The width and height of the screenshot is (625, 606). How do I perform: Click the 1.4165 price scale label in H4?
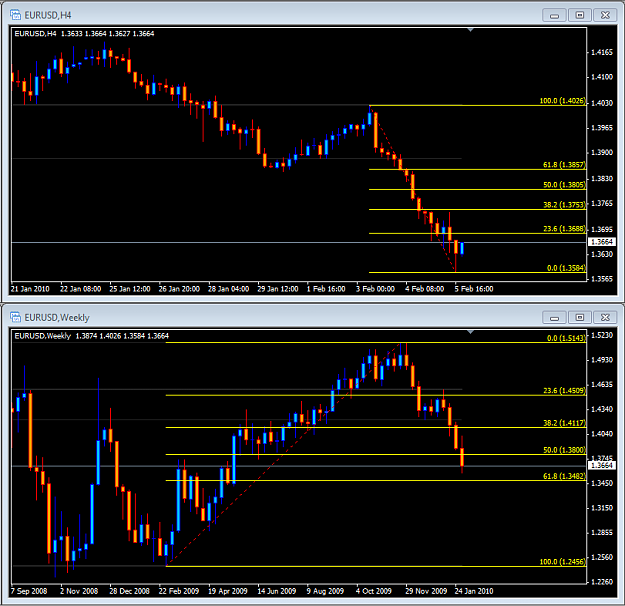pos(602,52)
